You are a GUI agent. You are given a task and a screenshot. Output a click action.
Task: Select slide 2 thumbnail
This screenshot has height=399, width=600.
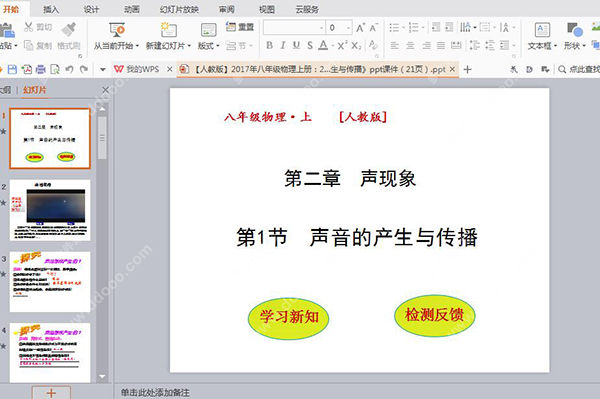[50, 210]
